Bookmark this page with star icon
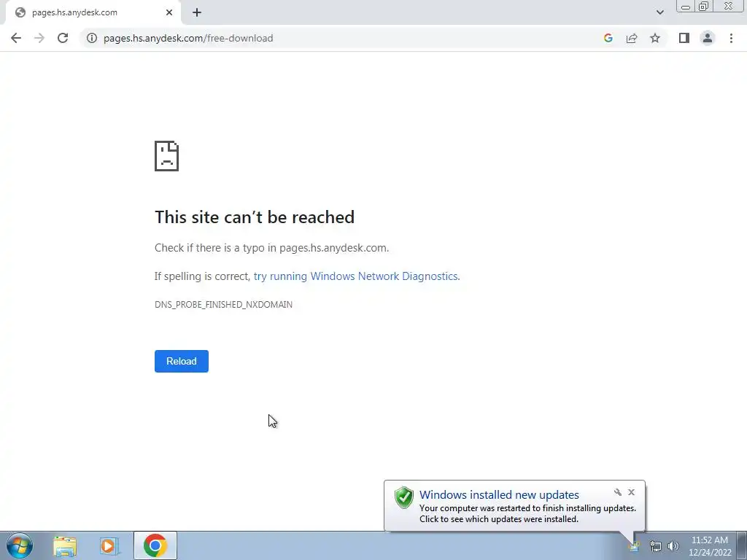Viewport: 747px width, 560px height. click(655, 38)
